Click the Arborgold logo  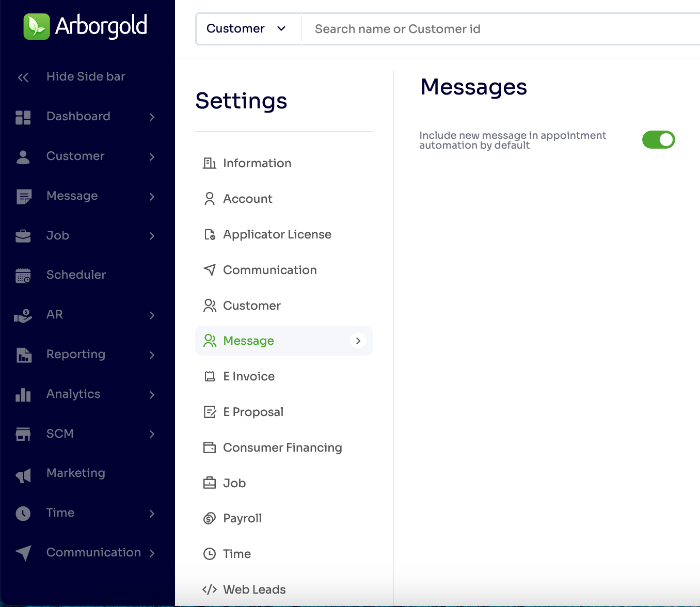click(x=84, y=26)
